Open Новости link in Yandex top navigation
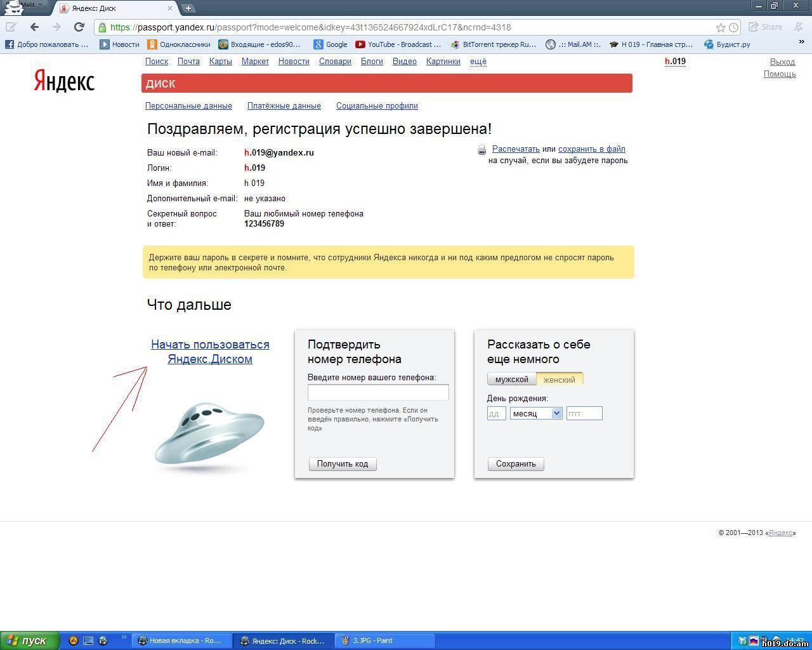Image resolution: width=812 pixels, height=650 pixels. [294, 62]
